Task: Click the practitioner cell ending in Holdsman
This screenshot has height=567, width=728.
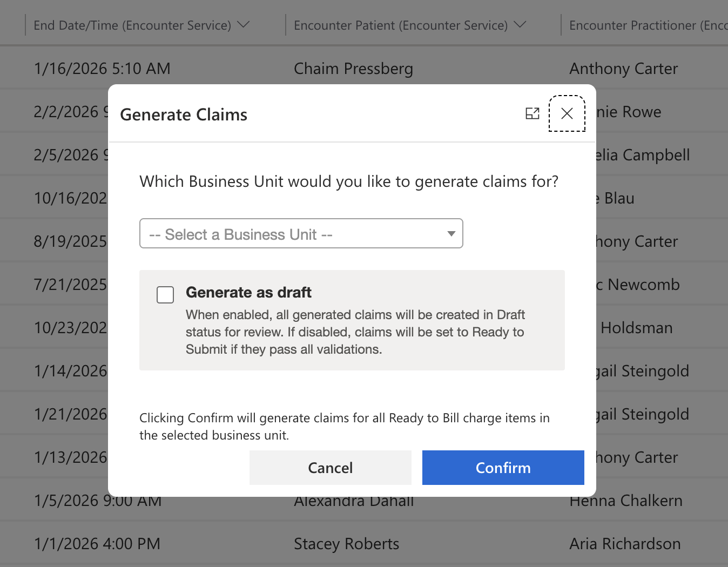Action: pos(637,328)
